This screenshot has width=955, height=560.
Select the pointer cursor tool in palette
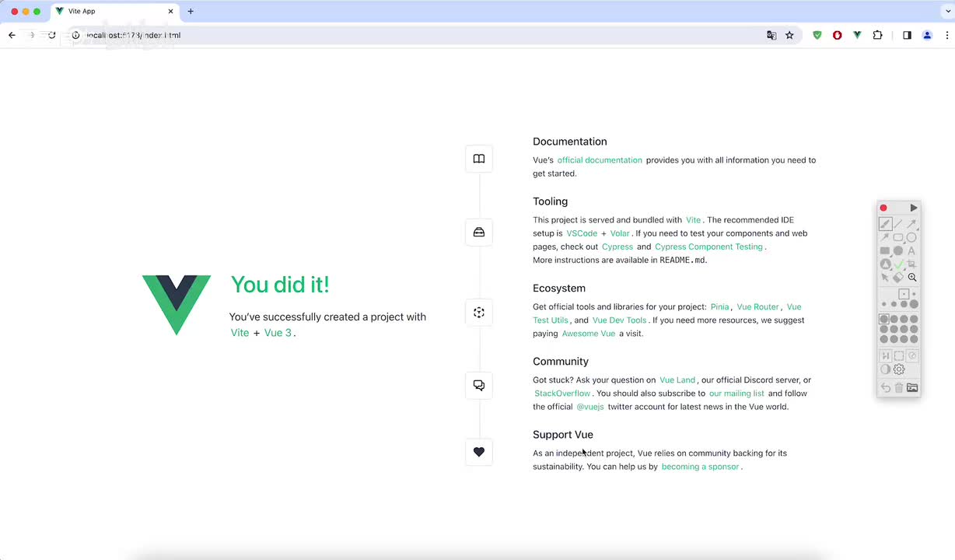click(x=884, y=278)
